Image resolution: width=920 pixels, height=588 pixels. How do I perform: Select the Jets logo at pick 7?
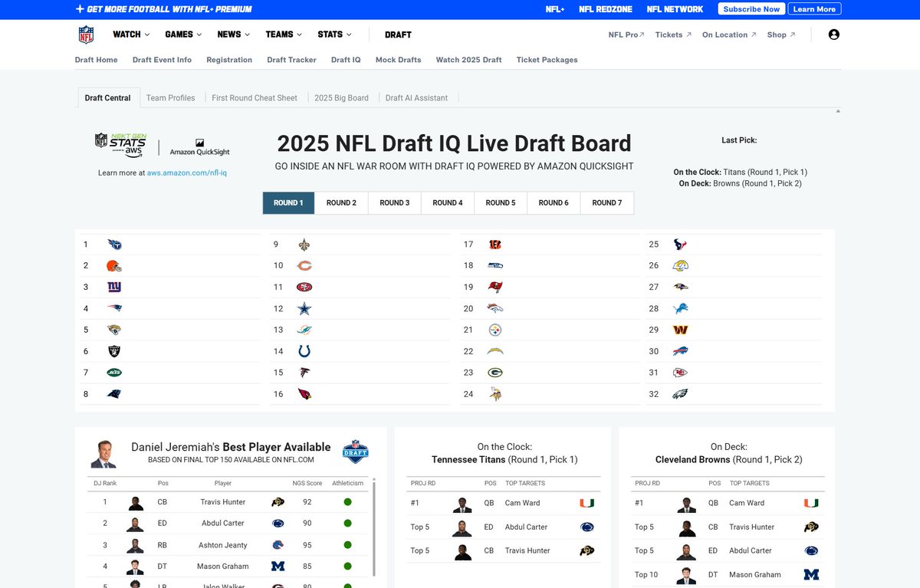[114, 373]
